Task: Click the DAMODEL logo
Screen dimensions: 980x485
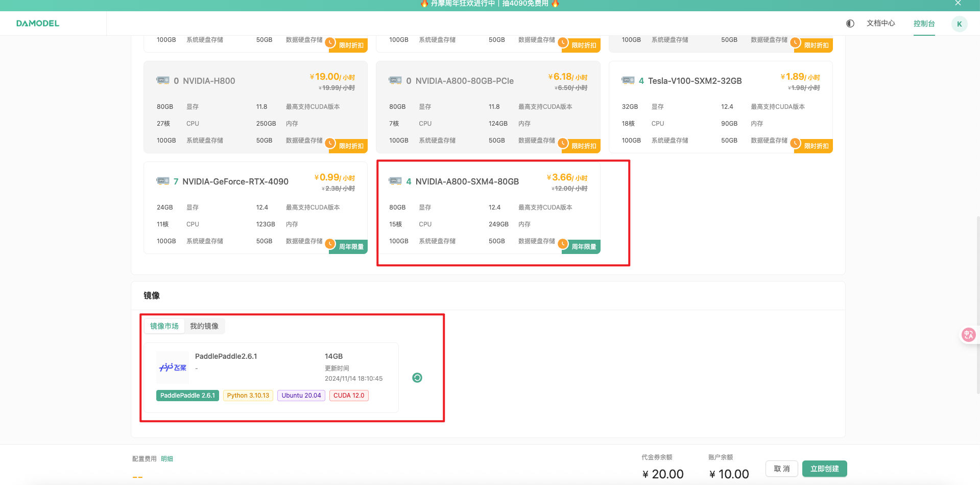Action: pyautogui.click(x=38, y=24)
